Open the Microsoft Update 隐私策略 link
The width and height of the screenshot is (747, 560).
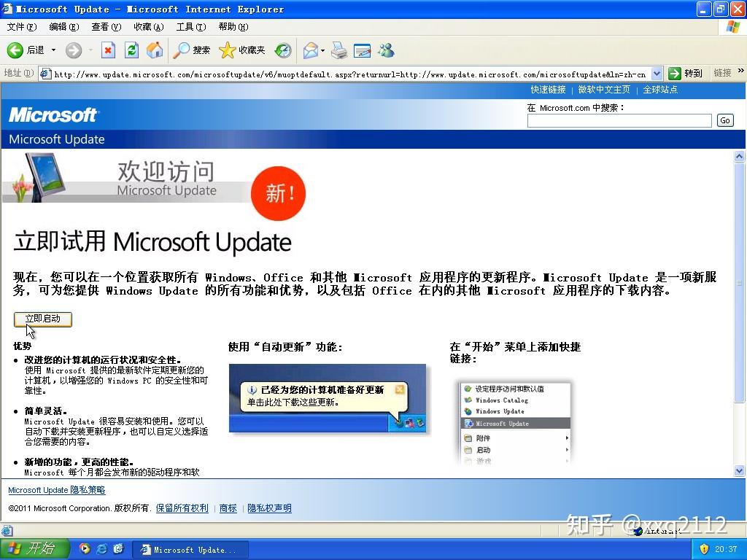click(56, 490)
